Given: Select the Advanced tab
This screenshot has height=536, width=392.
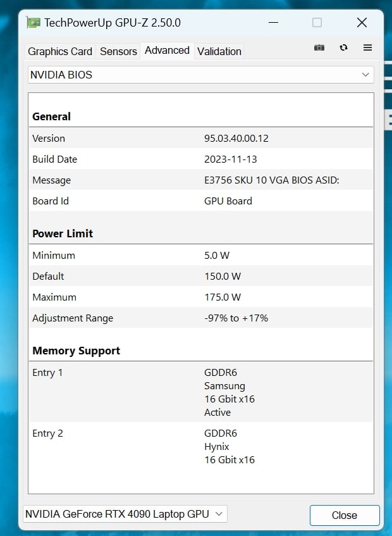Looking at the screenshot, I should point(167,51).
